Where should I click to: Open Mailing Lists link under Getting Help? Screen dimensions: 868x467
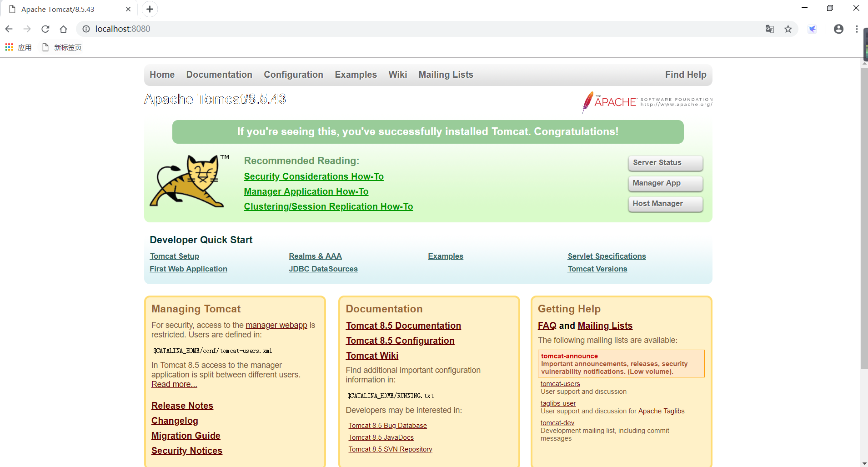coord(605,326)
